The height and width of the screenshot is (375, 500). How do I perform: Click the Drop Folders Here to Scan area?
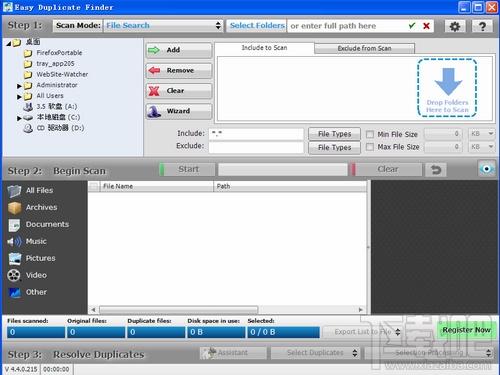click(x=447, y=88)
